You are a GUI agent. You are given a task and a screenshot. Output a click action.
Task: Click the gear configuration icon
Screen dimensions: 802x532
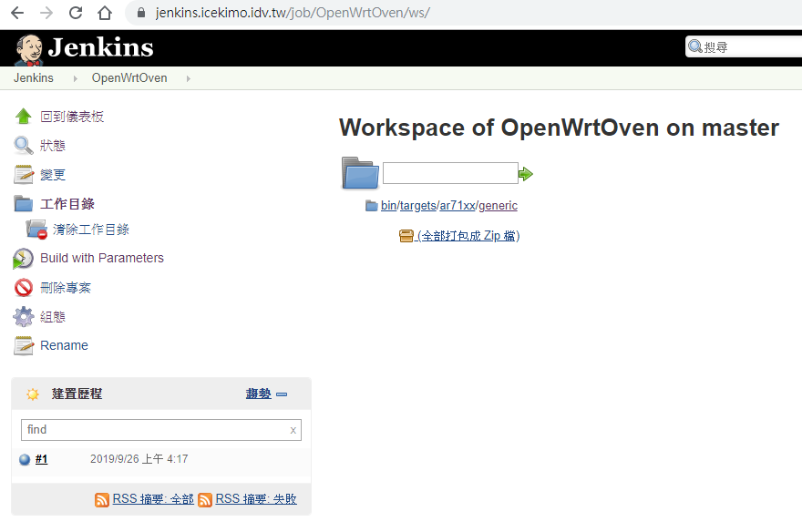[x=23, y=317]
